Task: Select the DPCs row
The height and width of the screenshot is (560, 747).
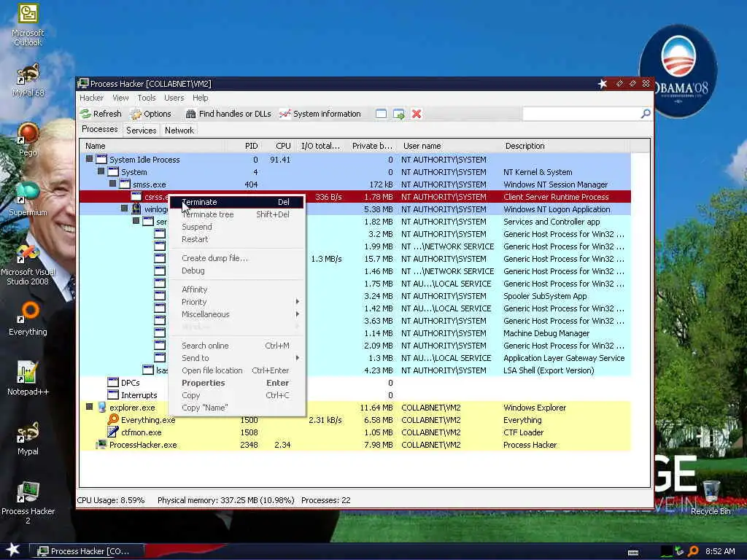Action: [355, 383]
